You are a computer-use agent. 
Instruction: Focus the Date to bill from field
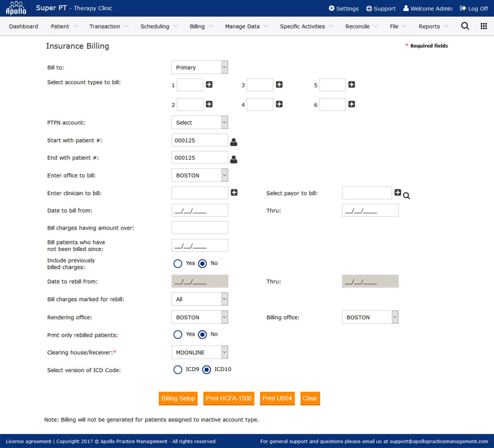(200, 210)
